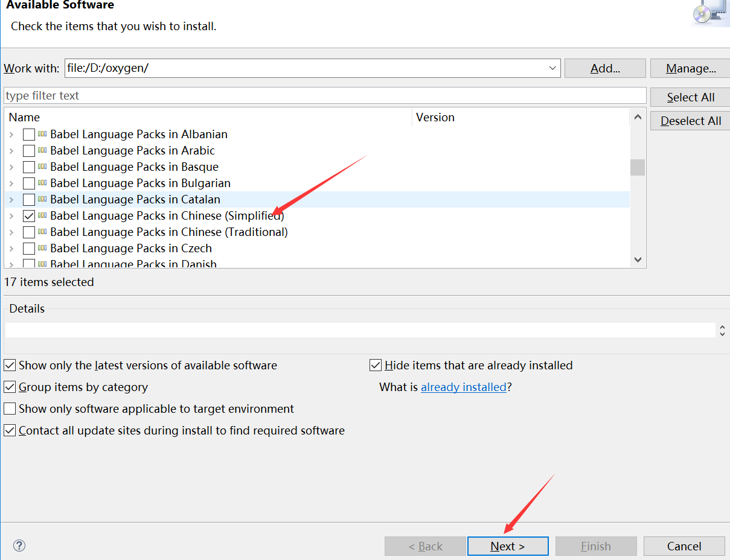Toggle Contact all update sites during install
The image size is (730, 560).
(x=10, y=430)
